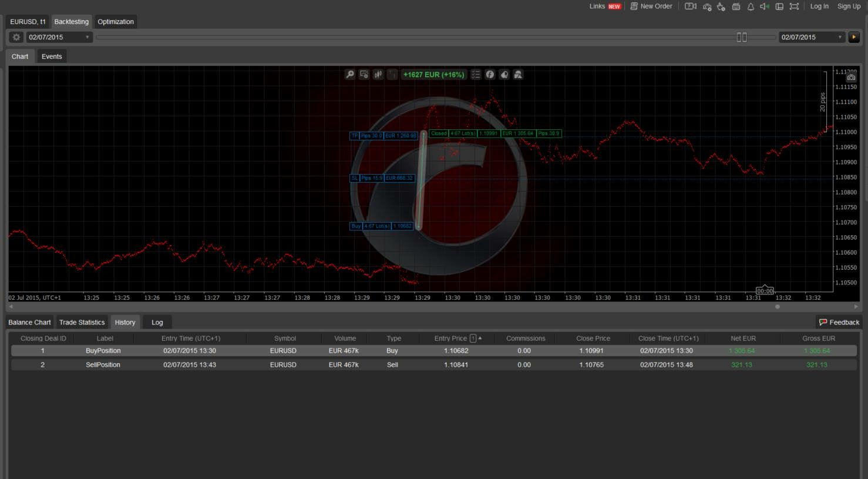Open the economic calendar icon
The image size is (868, 479).
[x=736, y=6]
